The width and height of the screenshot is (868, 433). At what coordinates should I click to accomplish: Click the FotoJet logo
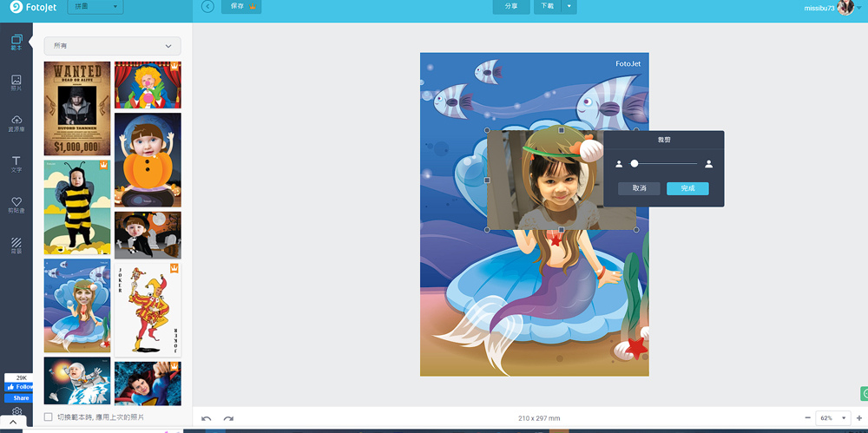(x=33, y=7)
